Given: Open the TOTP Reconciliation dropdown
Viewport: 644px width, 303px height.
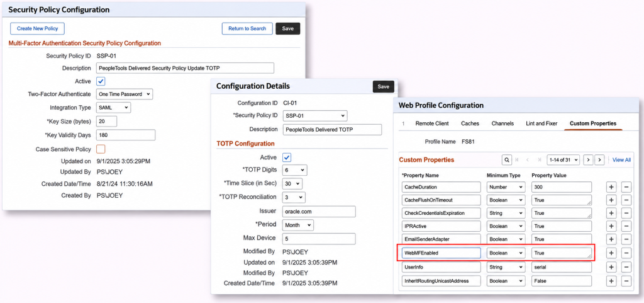Looking at the screenshot, I should pos(294,197).
